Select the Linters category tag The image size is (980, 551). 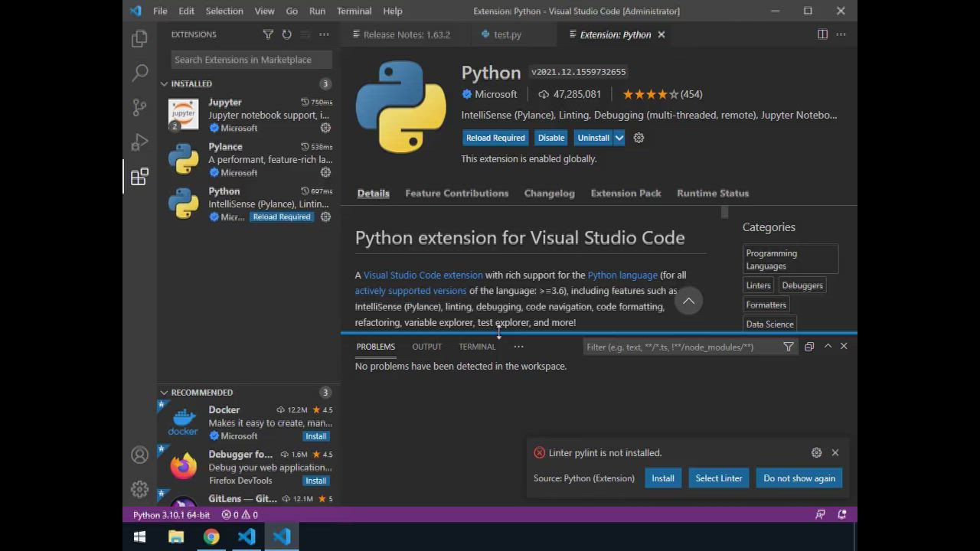pyautogui.click(x=759, y=285)
